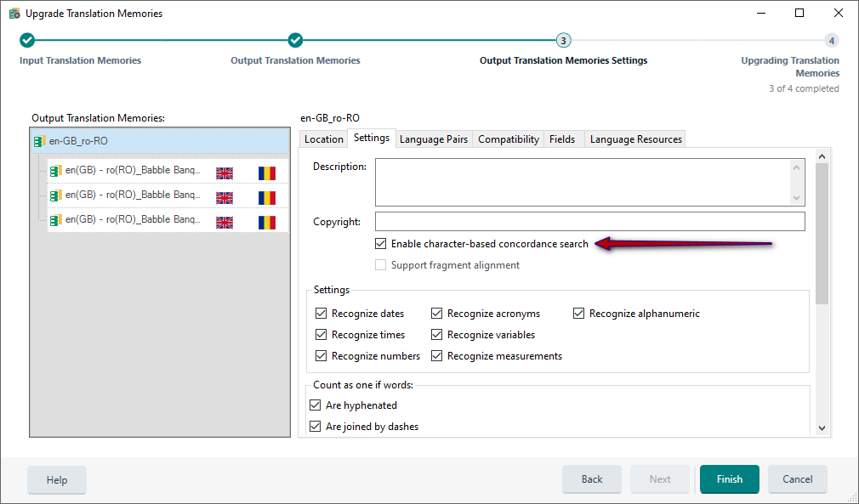The image size is (859, 504).
Task: Click the British flag icon on the first TM entry
Action: (225, 173)
